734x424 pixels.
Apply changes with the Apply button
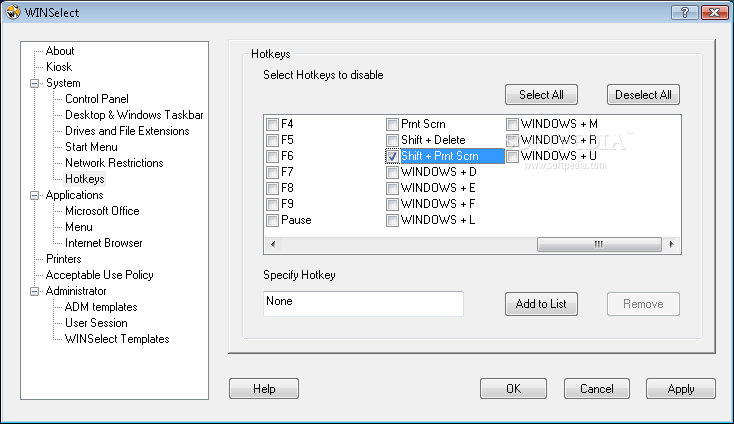point(681,389)
